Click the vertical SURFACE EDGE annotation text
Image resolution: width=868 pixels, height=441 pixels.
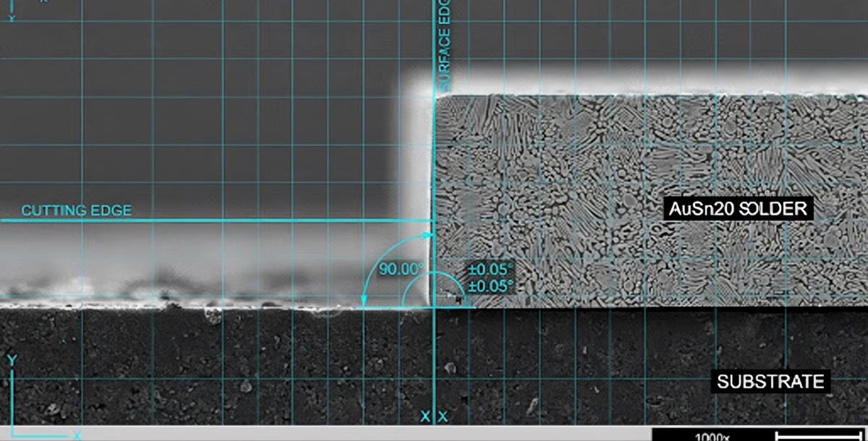[445, 46]
